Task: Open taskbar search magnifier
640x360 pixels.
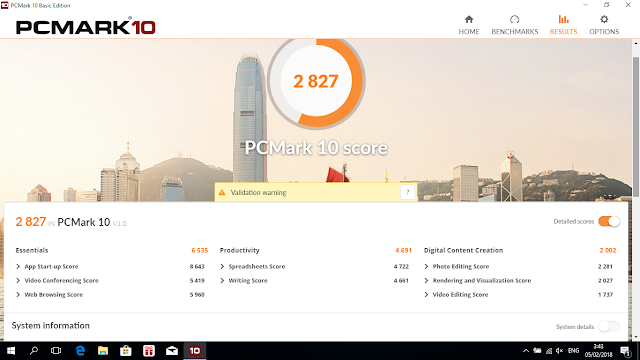Action: [34, 351]
